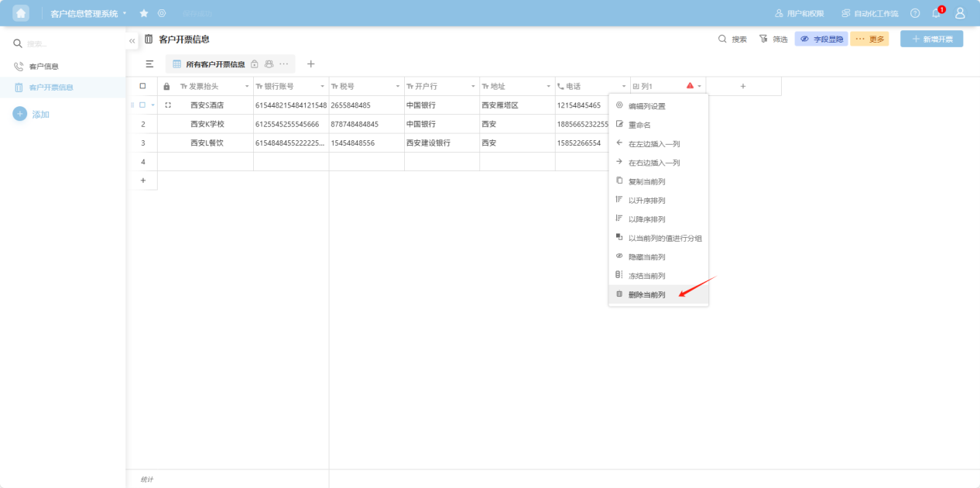Choose 重命名 in the column menu
The image size is (980, 488).
click(x=639, y=125)
